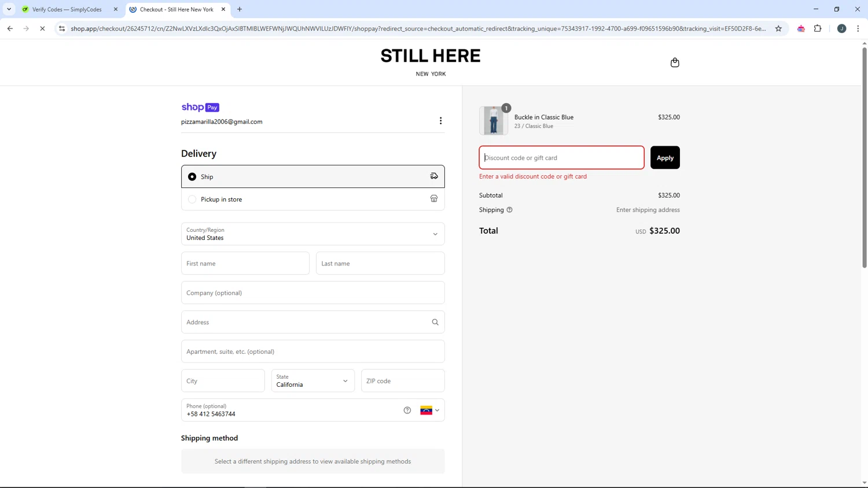Click the address search magnifier icon
The width and height of the screenshot is (868, 488).
pyautogui.click(x=435, y=322)
